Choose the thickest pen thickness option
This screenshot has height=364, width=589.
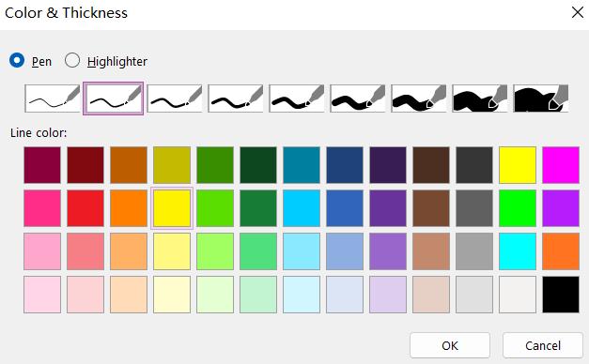click(x=541, y=99)
